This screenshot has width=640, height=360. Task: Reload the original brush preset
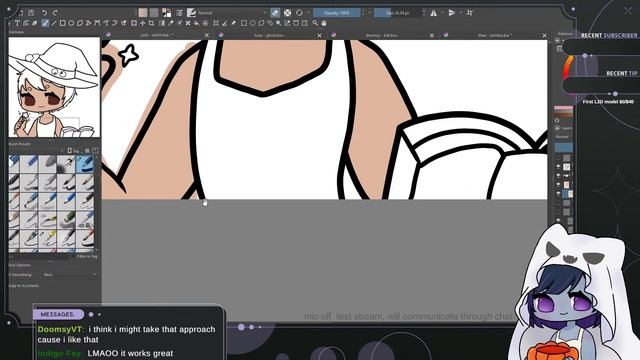299,13
